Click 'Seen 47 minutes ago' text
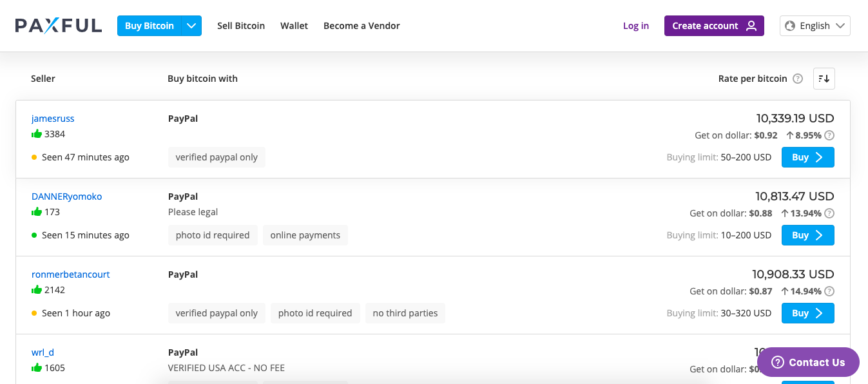 [x=86, y=157]
